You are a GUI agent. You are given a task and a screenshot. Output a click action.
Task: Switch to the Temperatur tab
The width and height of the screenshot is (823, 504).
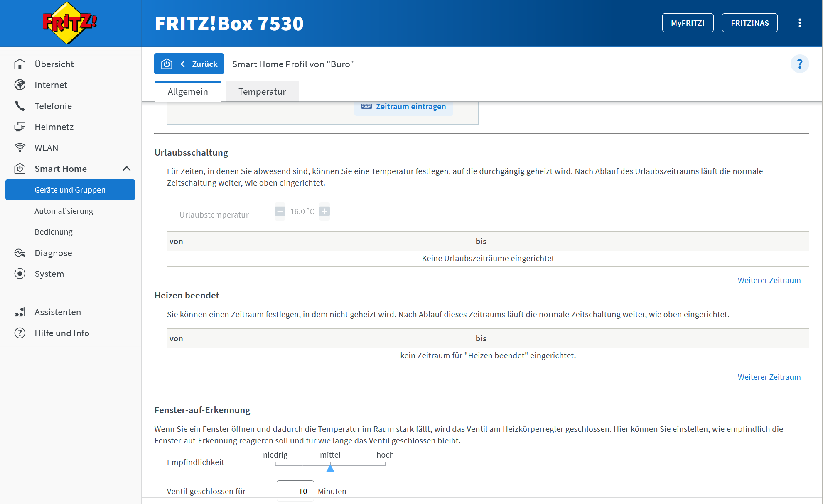click(x=262, y=91)
